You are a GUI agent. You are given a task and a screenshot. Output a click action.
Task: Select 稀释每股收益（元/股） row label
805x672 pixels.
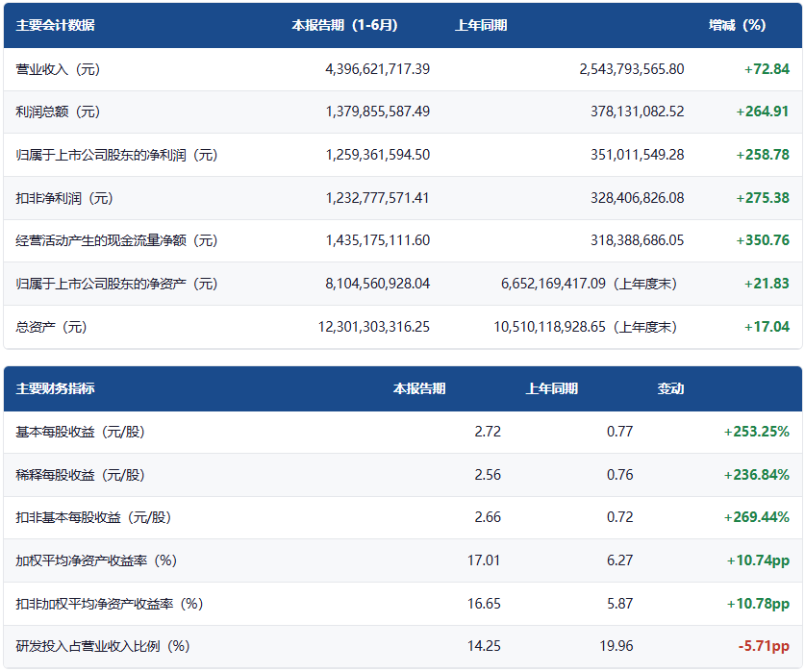pyautogui.click(x=80, y=475)
